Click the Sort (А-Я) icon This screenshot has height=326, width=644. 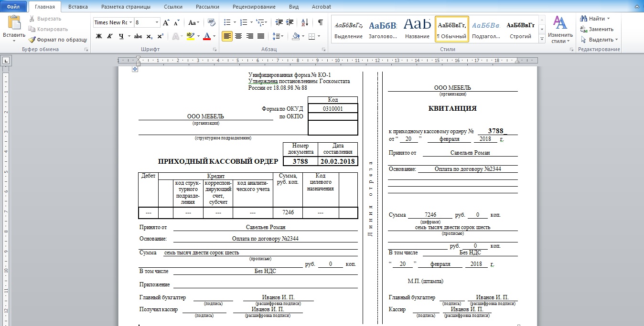[306, 22]
